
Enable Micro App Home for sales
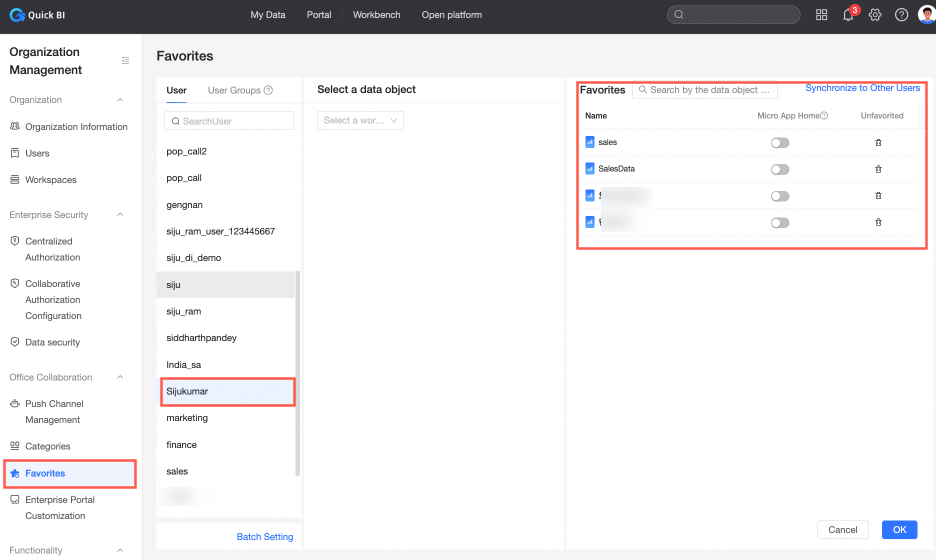tap(780, 143)
